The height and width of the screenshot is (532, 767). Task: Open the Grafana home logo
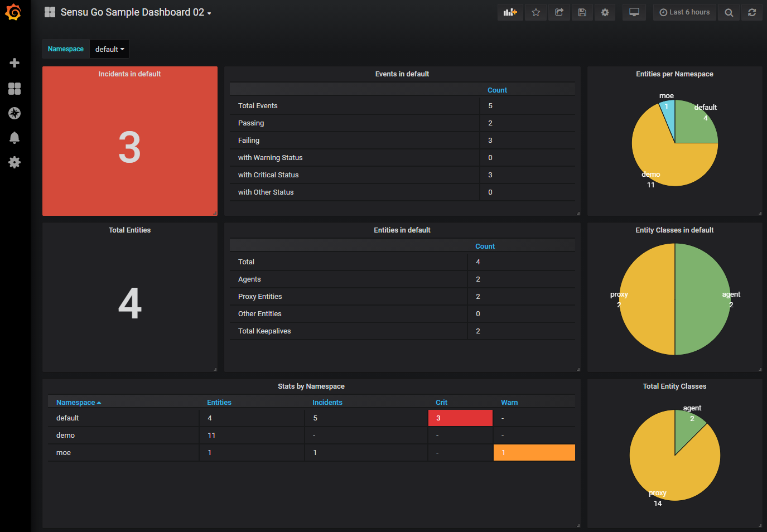pyautogui.click(x=13, y=12)
